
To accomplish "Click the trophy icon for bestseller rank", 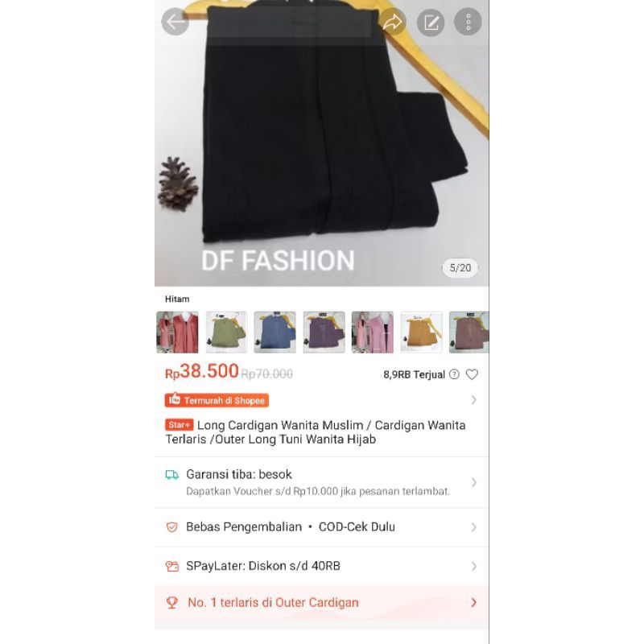I will pos(172,602).
